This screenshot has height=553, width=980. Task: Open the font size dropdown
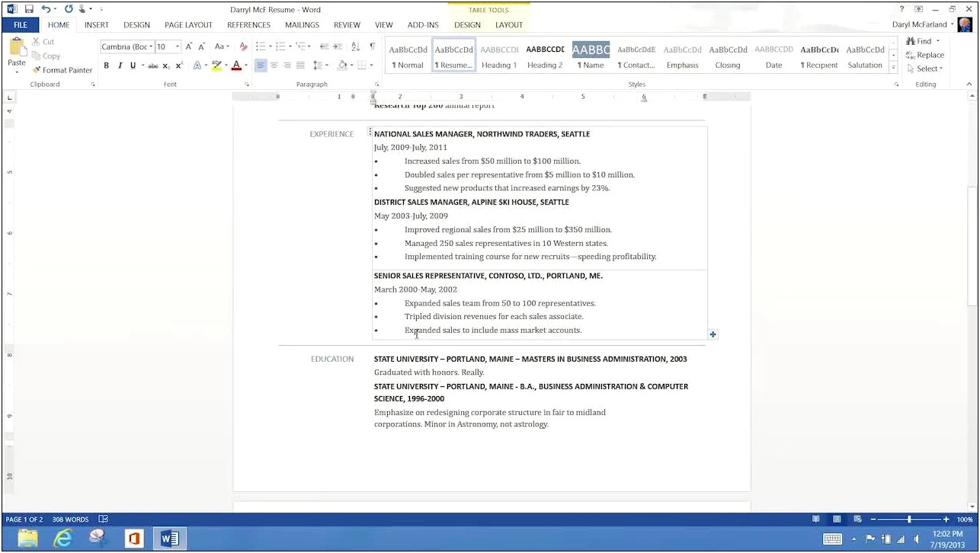178,46
